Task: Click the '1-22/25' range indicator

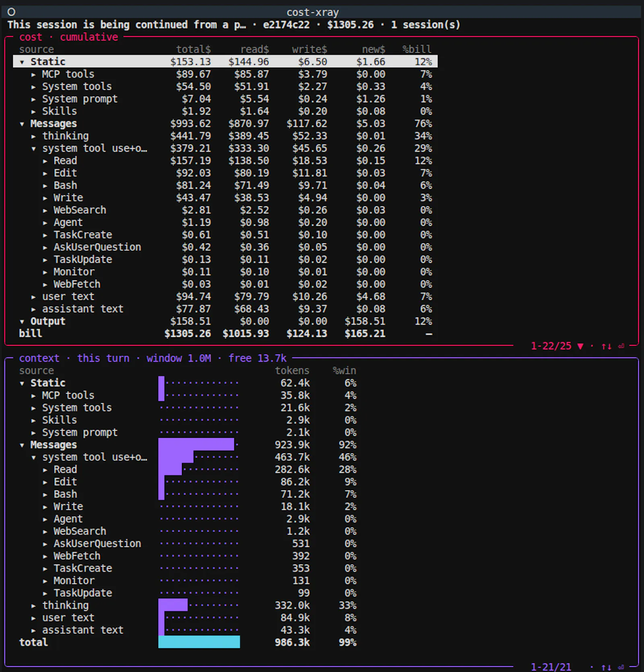Action: click(551, 346)
